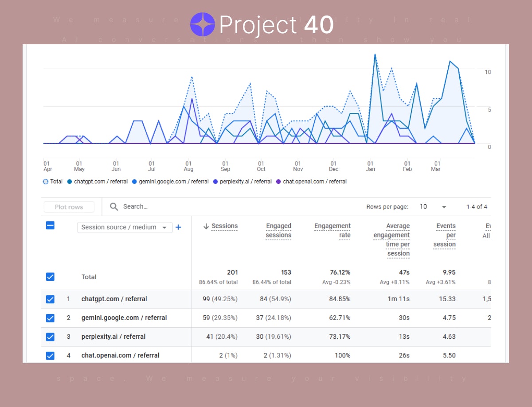Open the Rows per page dropdown
This screenshot has height=407, width=532.
433,207
